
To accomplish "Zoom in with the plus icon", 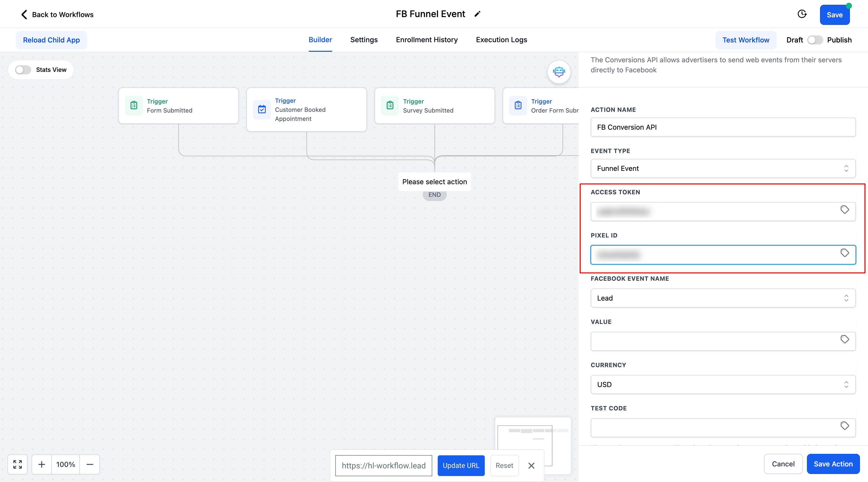I will [41, 464].
